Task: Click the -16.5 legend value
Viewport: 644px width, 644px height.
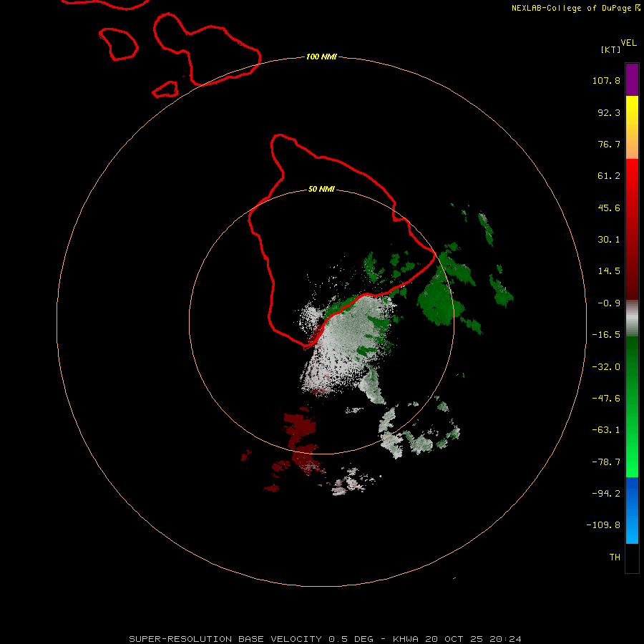Action: 606,335
